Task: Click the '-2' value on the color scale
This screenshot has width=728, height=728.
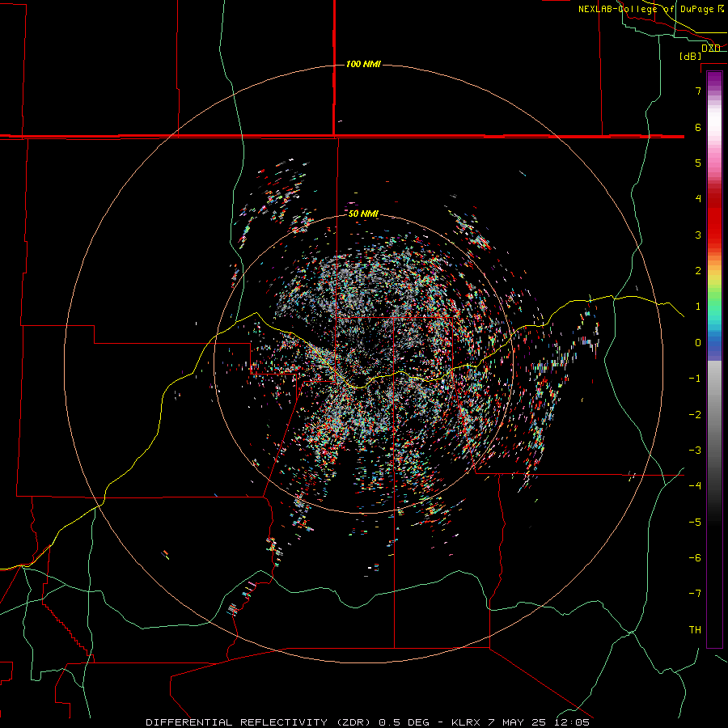Action: click(695, 415)
